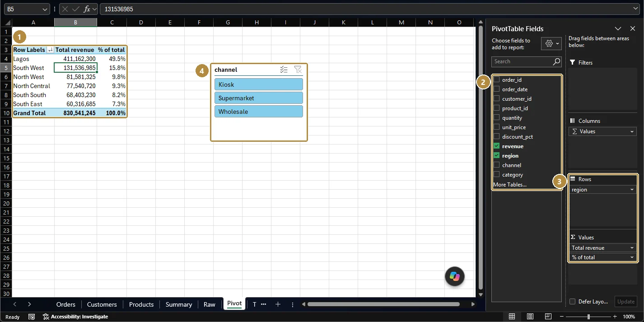Enable Defer Layout Update checkbox
644x322 pixels.
(572, 302)
